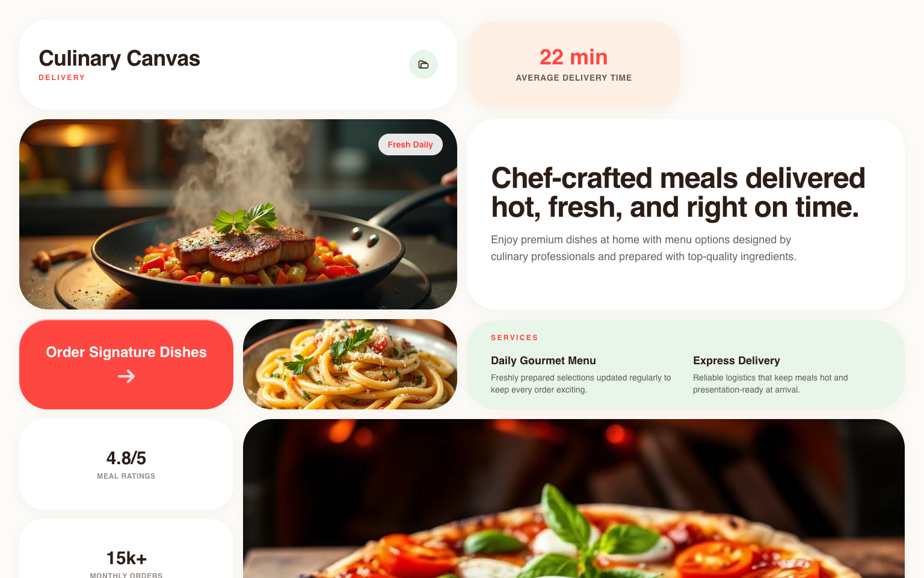Image resolution: width=924 pixels, height=578 pixels.
Task: Click the Express Delivery description text
Action: coord(770,384)
